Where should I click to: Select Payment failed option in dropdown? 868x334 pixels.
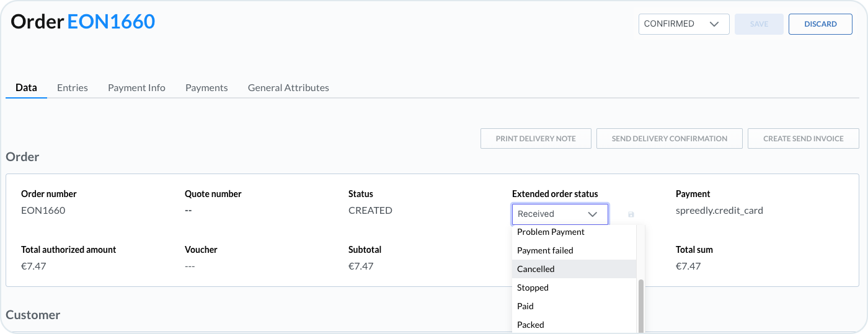pos(545,250)
